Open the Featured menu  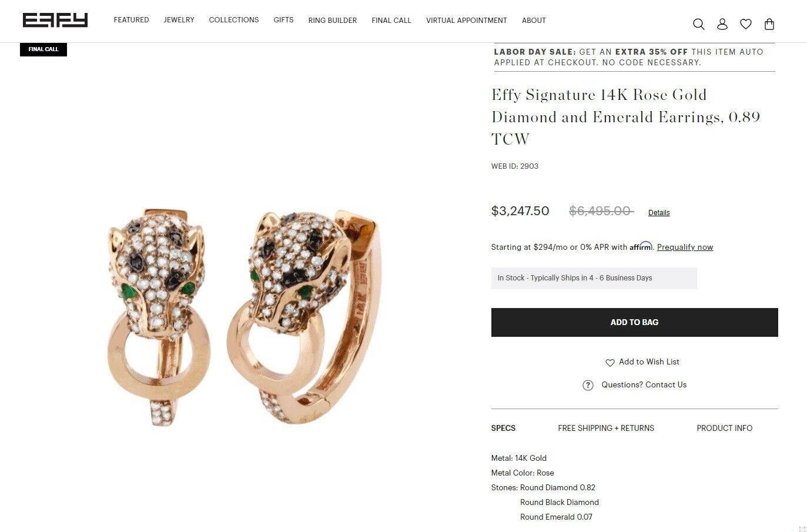pyautogui.click(x=131, y=20)
